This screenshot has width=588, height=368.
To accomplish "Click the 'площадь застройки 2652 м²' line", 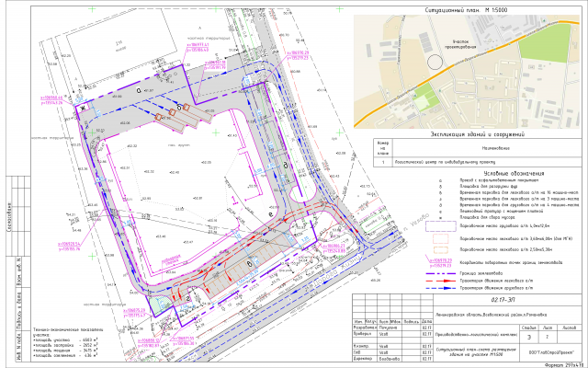I will (65, 344).
